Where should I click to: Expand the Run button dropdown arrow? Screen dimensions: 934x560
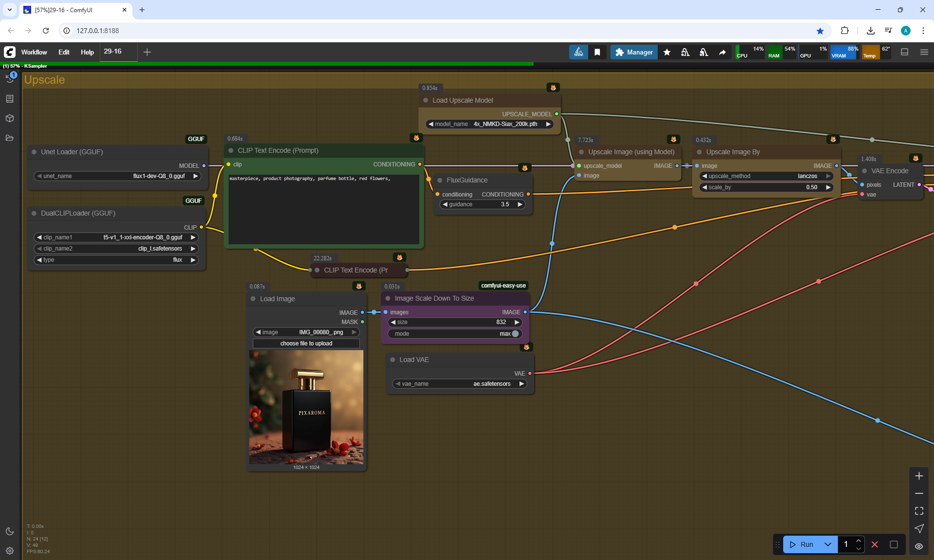828,544
